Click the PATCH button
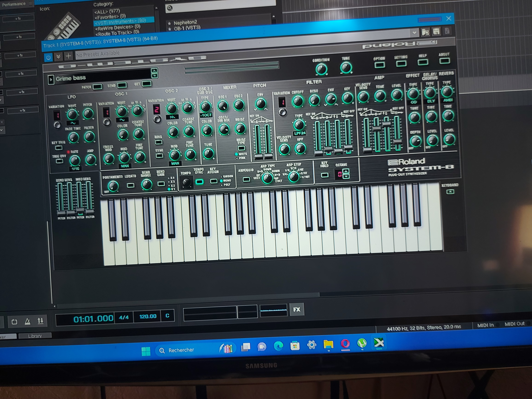Screen dimensions: 532x399 point(97,87)
